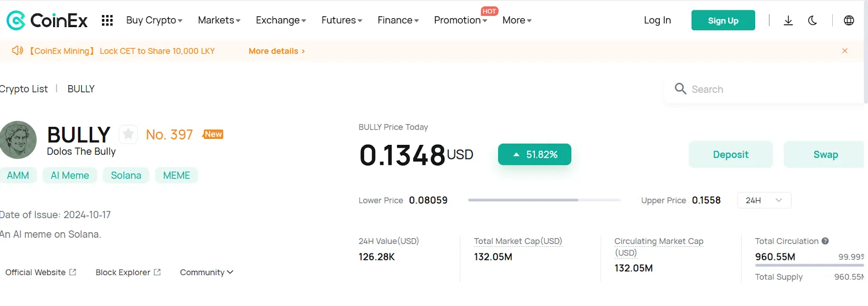Click the Total Market Cap(USD) label
The image size is (868, 306).
click(518, 241)
